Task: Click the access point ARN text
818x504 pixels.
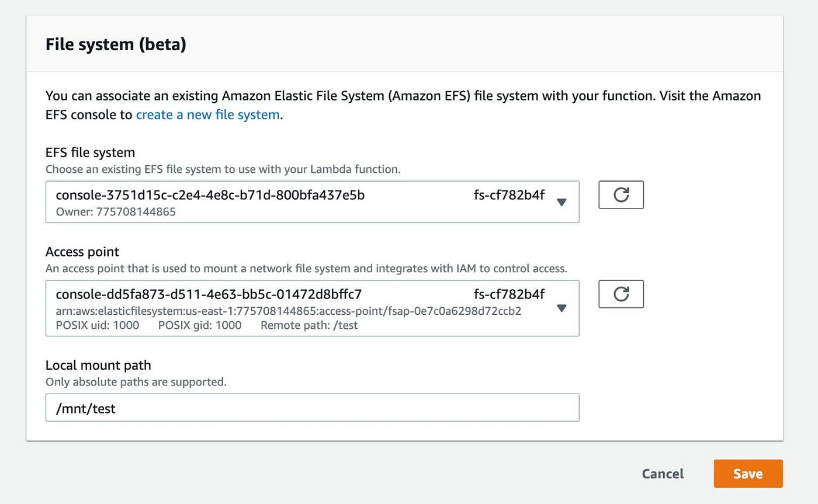Action: [x=289, y=311]
